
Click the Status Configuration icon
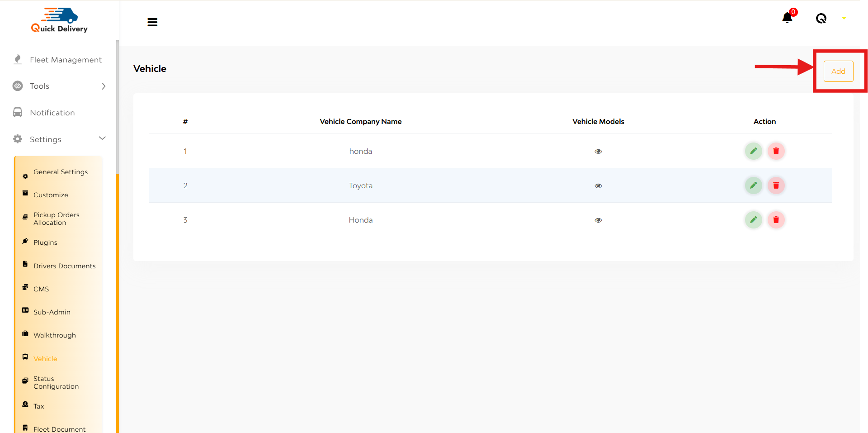tap(25, 381)
